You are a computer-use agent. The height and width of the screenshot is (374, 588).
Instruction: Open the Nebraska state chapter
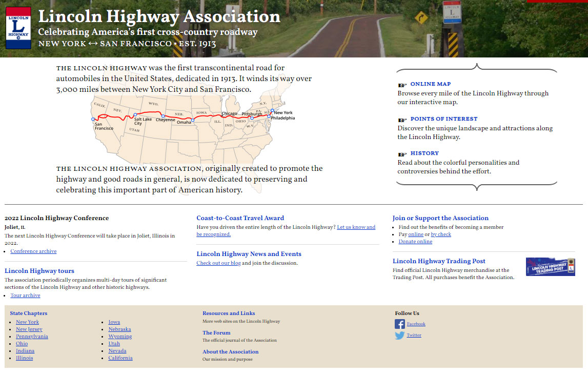(x=119, y=329)
